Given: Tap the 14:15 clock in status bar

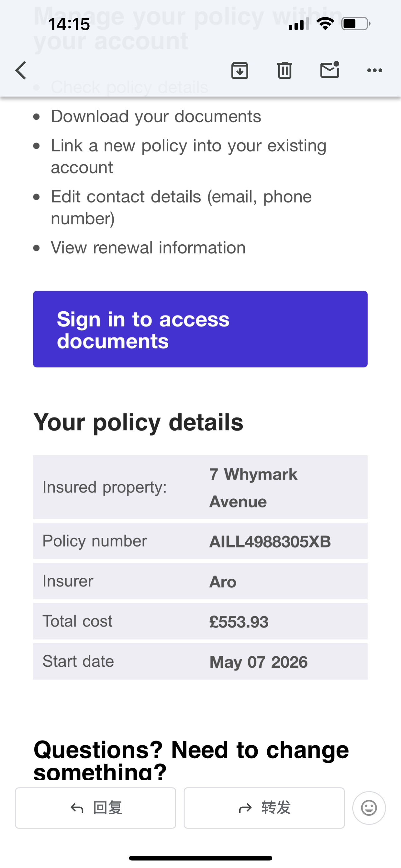Looking at the screenshot, I should pos(69,24).
